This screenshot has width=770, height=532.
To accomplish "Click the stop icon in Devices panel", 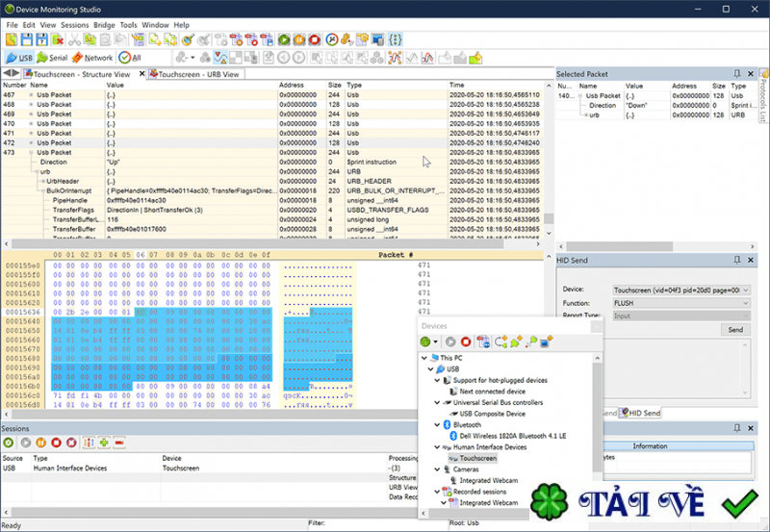I will tap(465, 342).
